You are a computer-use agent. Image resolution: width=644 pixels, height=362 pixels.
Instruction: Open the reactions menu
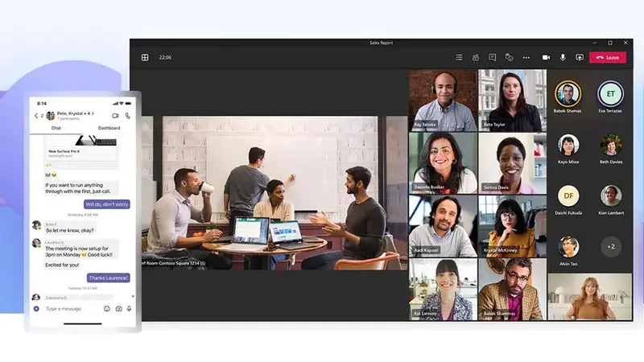pos(509,57)
